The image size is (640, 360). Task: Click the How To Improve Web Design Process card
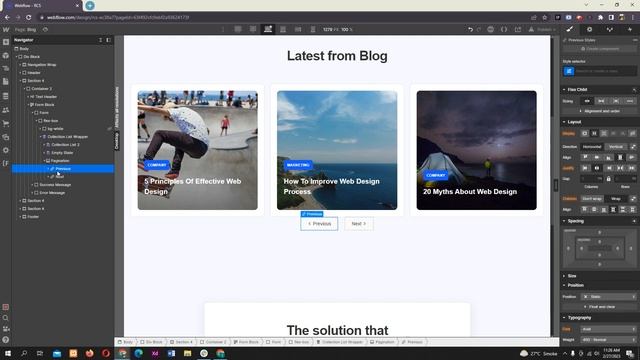pyautogui.click(x=337, y=150)
